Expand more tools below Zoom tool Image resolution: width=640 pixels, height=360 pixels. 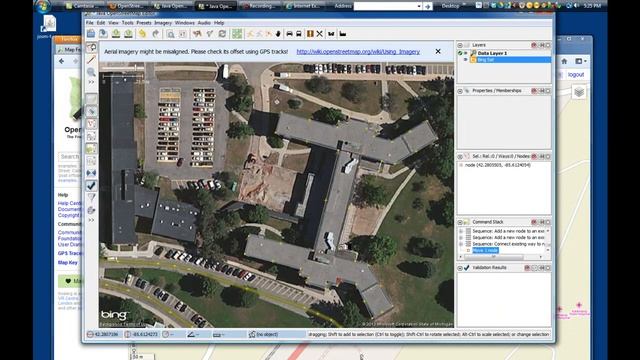(x=91, y=82)
